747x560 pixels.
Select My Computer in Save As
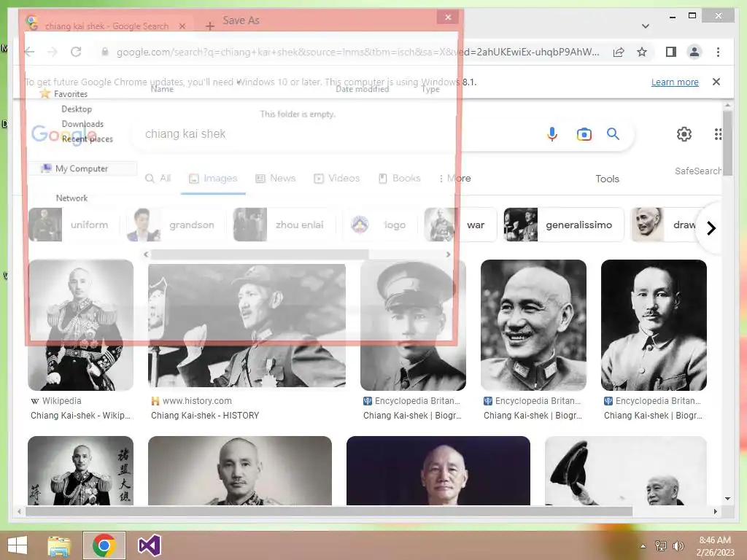coord(82,168)
